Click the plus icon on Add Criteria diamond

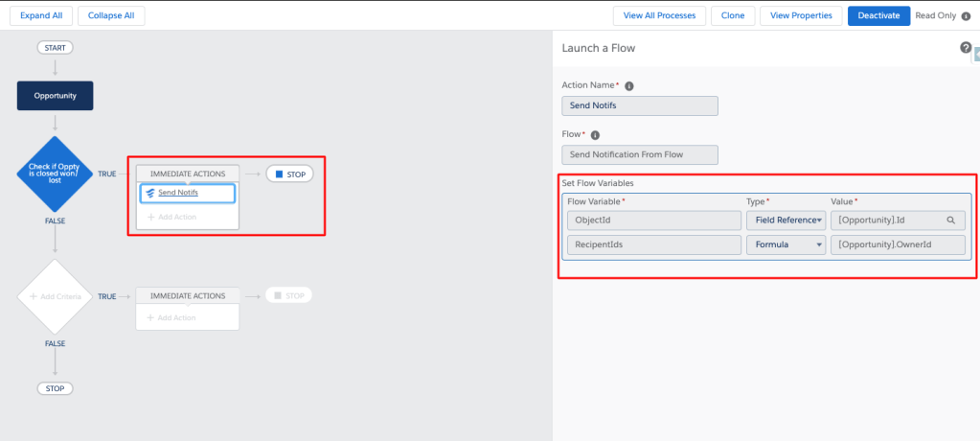[x=34, y=297]
